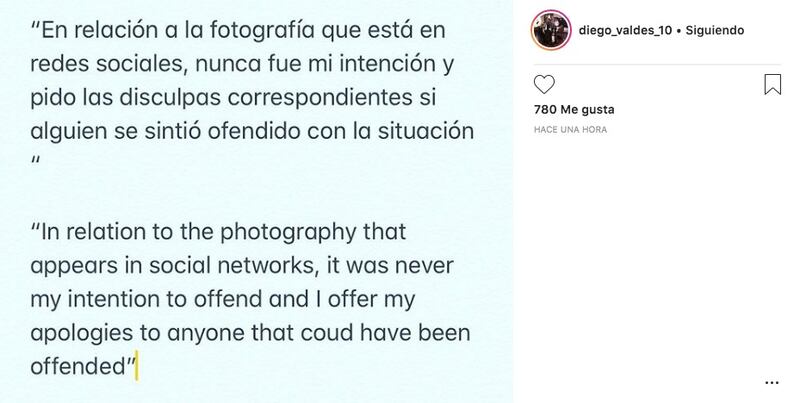Like the post with the heart icon
The height and width of the screenshot is (403, 800).
pos(544,84)
